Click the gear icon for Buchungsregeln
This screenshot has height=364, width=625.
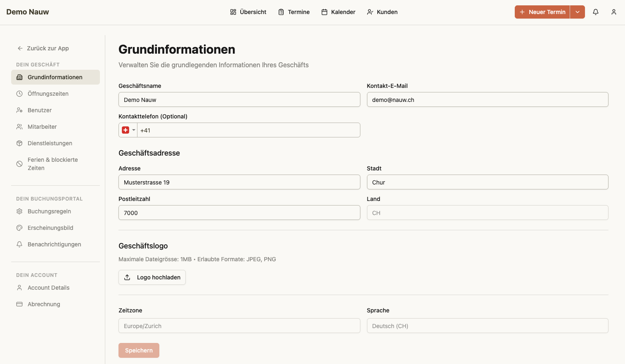tap(19, 211)
